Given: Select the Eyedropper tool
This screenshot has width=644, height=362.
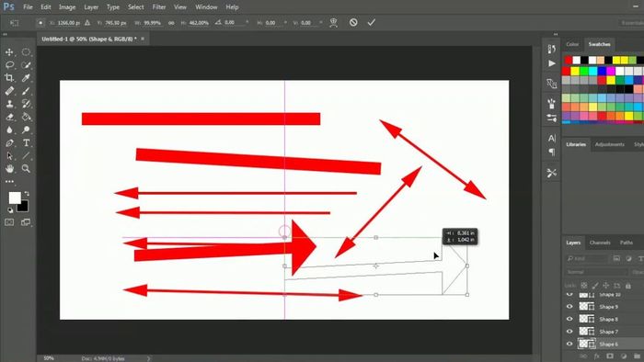Looking at the screenshot, I should [26, 78].
